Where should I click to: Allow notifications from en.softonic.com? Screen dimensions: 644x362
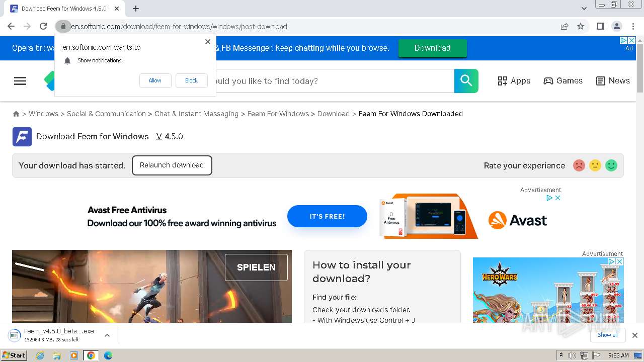tap(155, 80)
